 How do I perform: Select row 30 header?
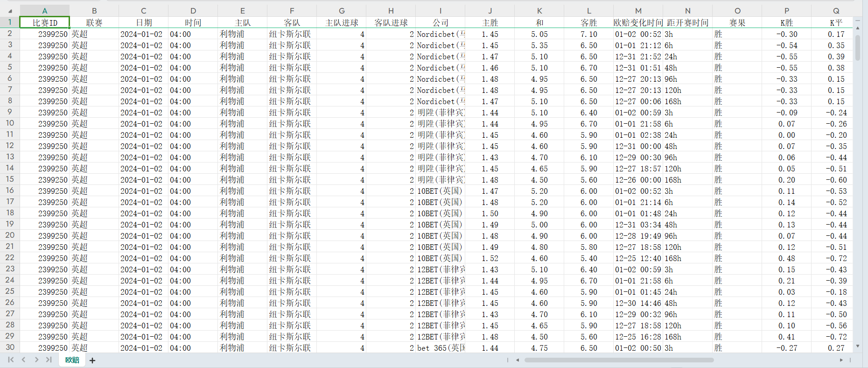[10, 347]
